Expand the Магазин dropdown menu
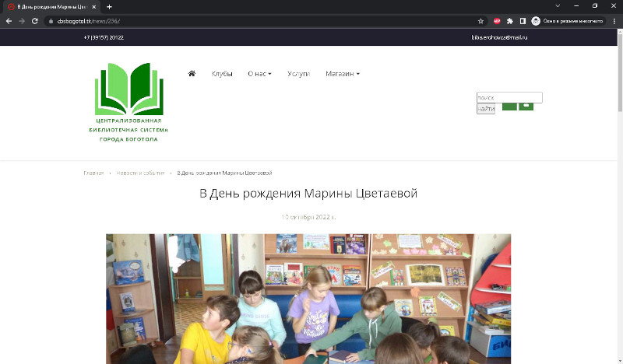Viewport: 623px width, 364px height. [x=343, y=73]
